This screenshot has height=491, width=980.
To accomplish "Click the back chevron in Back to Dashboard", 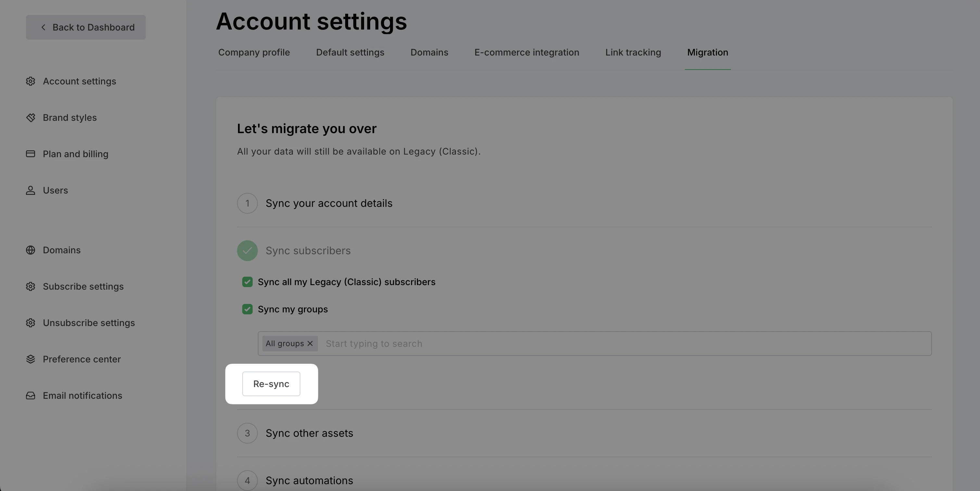I will click(x=44, y=27).
